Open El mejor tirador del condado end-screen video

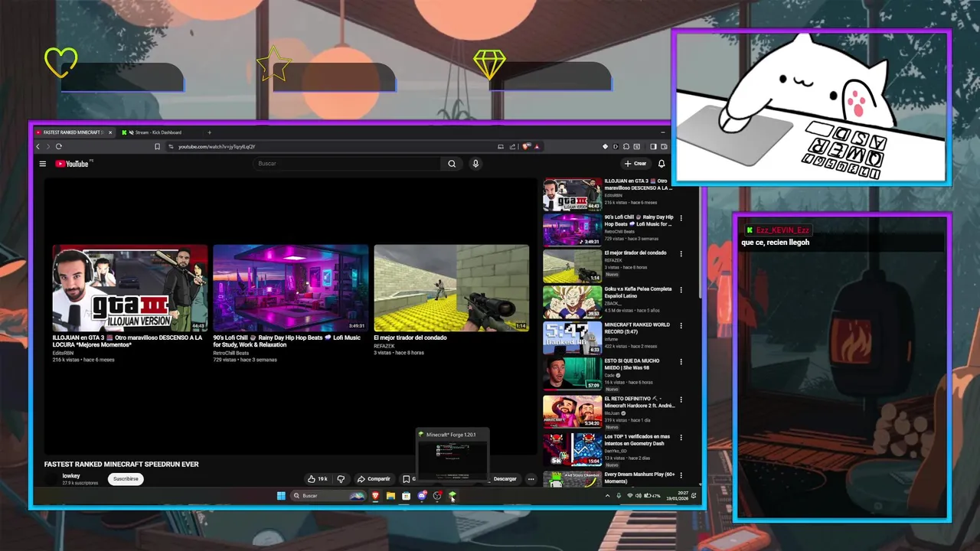point(452,289)
